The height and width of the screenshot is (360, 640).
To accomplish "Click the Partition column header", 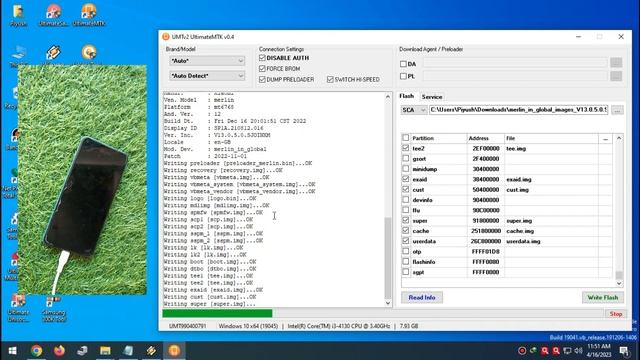I will pos(439,138).
